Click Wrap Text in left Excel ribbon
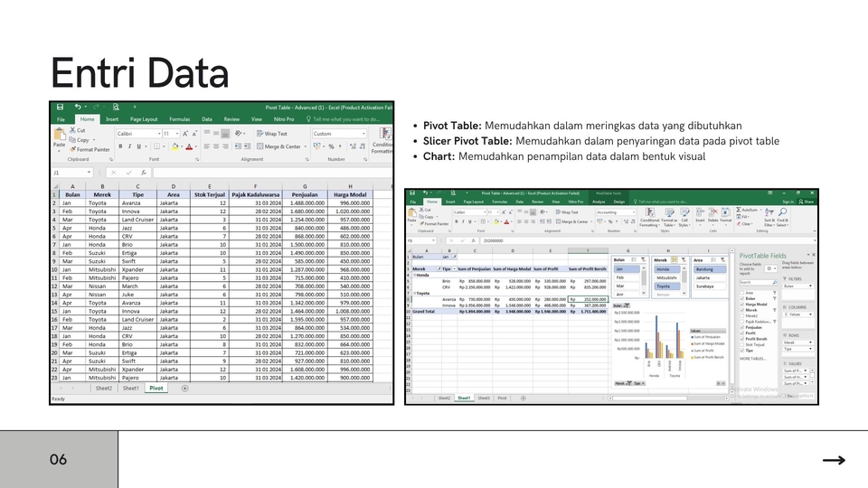 (x=272, y=134)
